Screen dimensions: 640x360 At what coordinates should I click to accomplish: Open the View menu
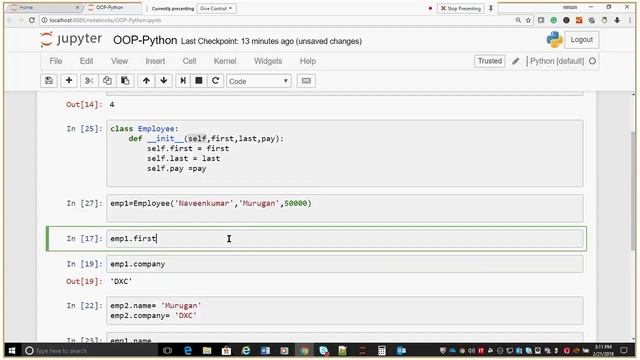(120, 61)
